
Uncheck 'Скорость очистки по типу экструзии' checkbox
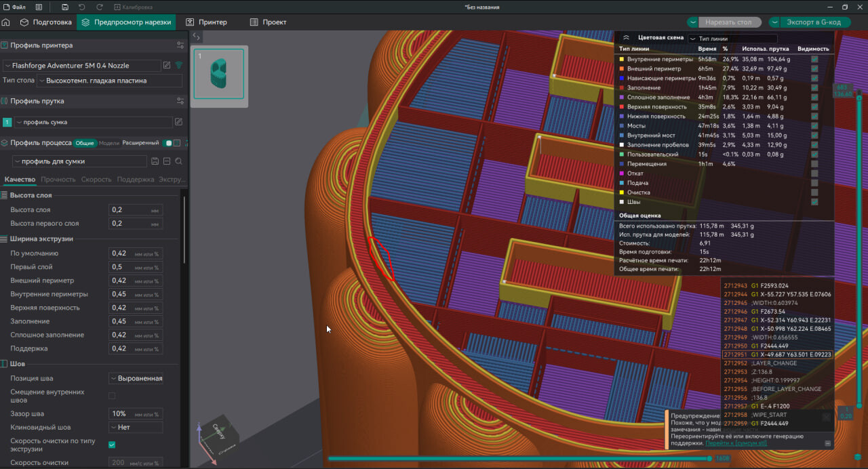coord(112,445)
